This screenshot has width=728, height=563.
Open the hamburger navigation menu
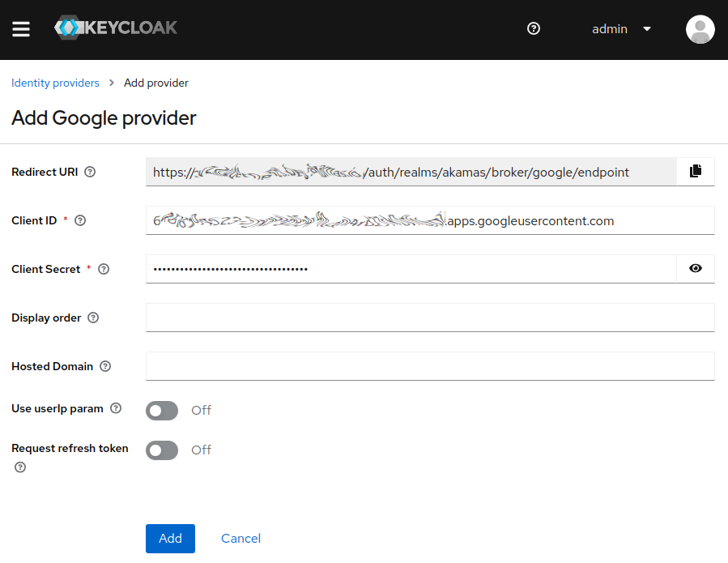coord(21,29)
